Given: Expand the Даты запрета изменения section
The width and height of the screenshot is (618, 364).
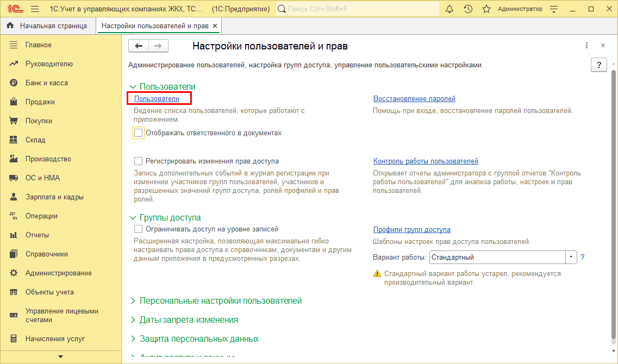Looking at the screenshot, I should click(x=189, y=320).
